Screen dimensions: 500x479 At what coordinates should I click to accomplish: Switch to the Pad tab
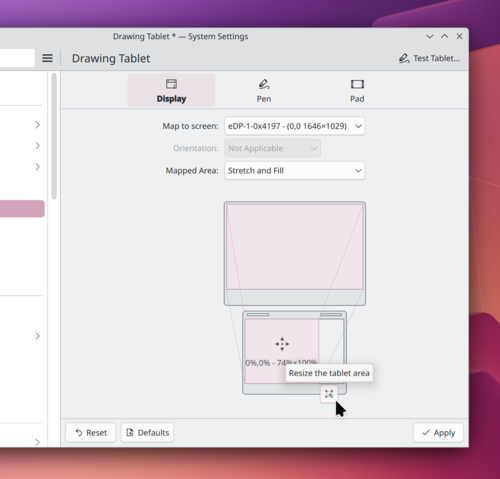pos(357,90)
